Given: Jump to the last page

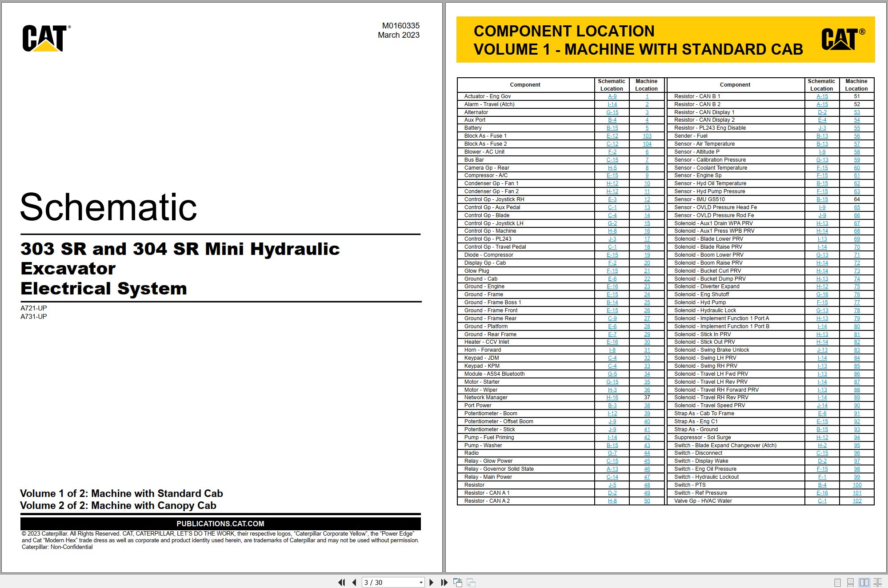Looking at the screenshot, I should point(444,582).
